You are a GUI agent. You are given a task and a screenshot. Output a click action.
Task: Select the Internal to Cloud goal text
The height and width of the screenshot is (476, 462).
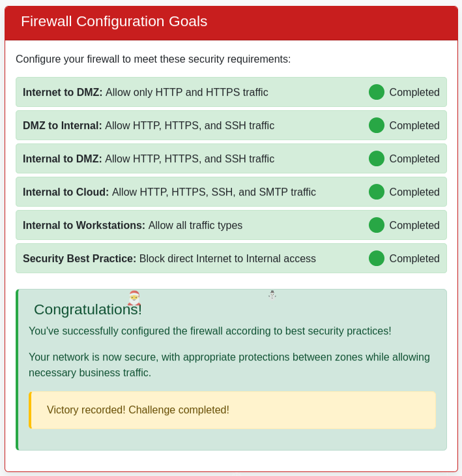(169, 192)
